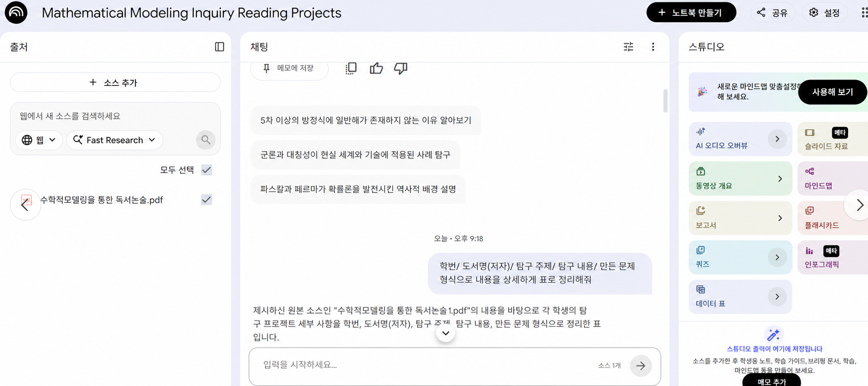Toggle checkbox for 수학적모델링을 통한 독서논술.pdf
This screenshot has width=868, height=386.
coord(206,200)
